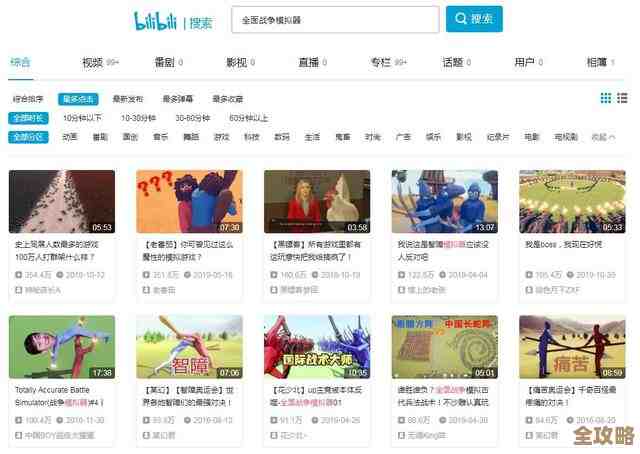Open woman and chicken thumbnail 03:58

[317, 202]
